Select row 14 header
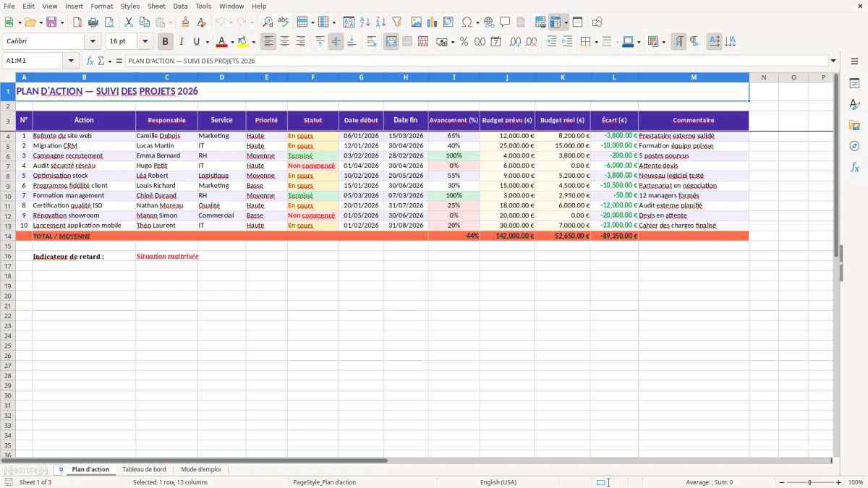This screenshot has height=488, width=868. pos(8,236)
